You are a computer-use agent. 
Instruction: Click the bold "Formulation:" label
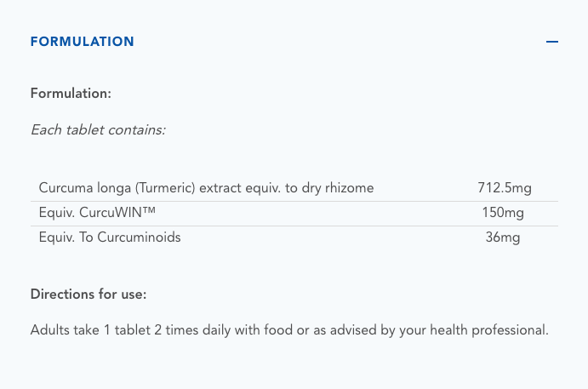(71, 93)
